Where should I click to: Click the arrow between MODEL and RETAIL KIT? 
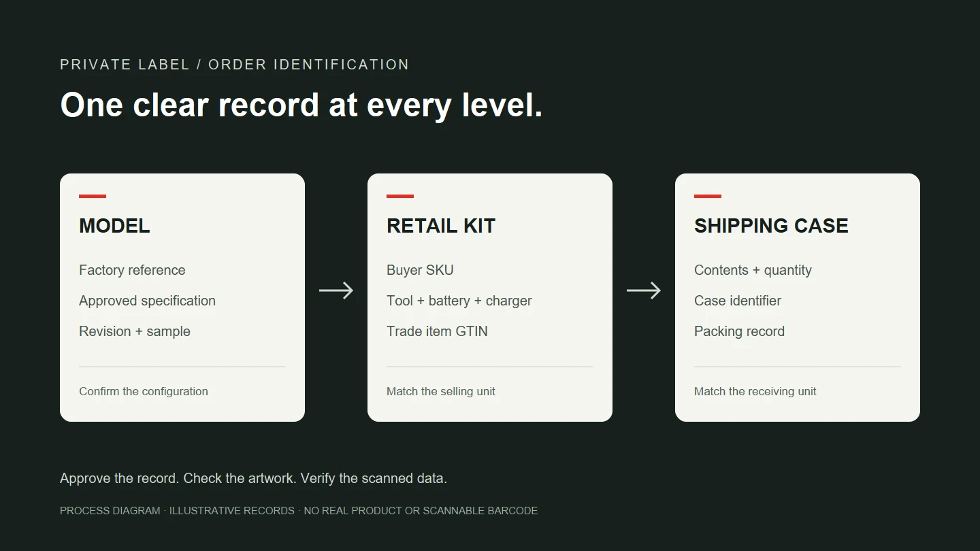pos(336,290)
